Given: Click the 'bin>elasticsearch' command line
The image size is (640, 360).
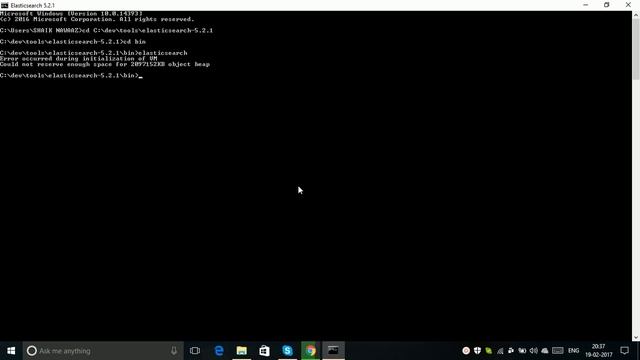Looking at the screenshot, I should 94,53.
